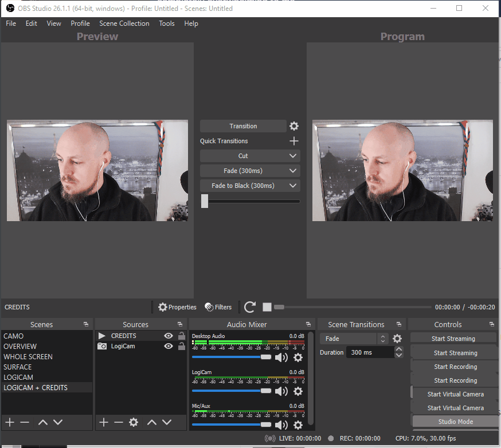Lock the CREDITS source

pyautogui.click(x=181, y=335)
